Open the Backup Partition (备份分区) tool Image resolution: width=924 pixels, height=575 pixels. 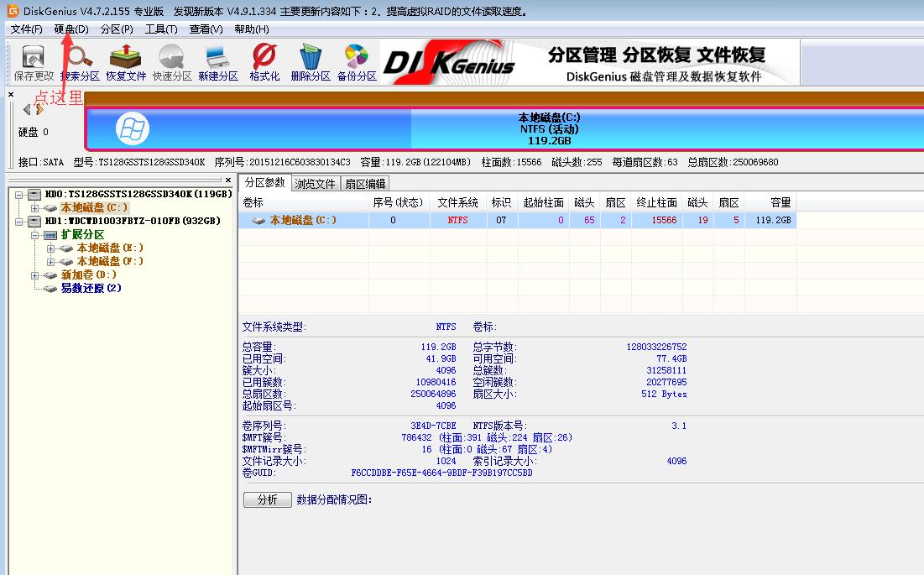(357, 61)
